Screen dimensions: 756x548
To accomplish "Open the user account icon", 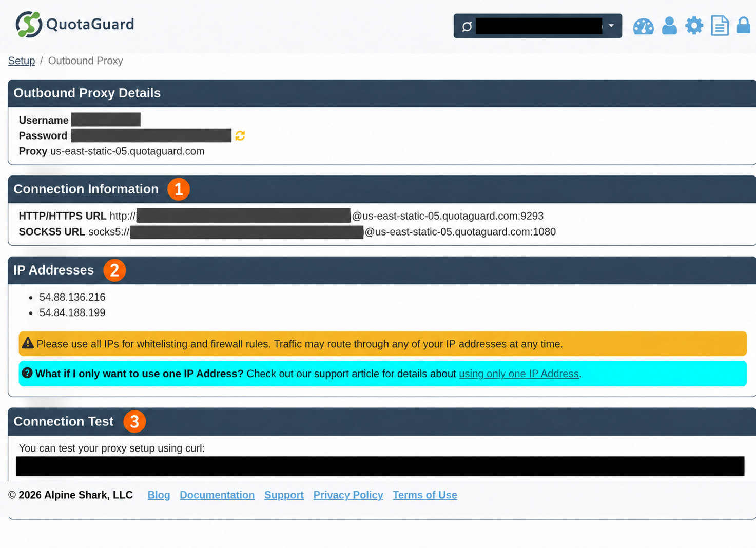I will 669,26.
